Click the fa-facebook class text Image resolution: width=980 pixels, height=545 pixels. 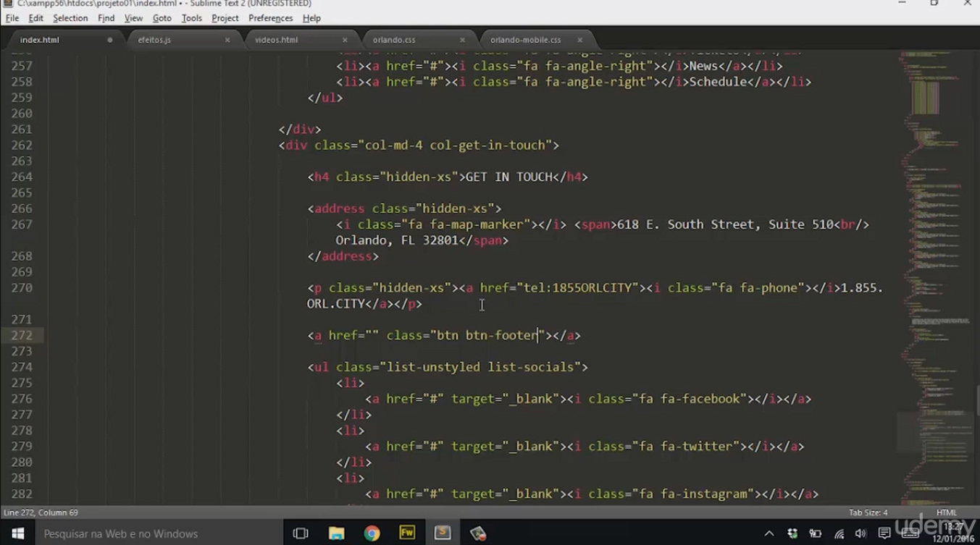[x=700, y=399]
